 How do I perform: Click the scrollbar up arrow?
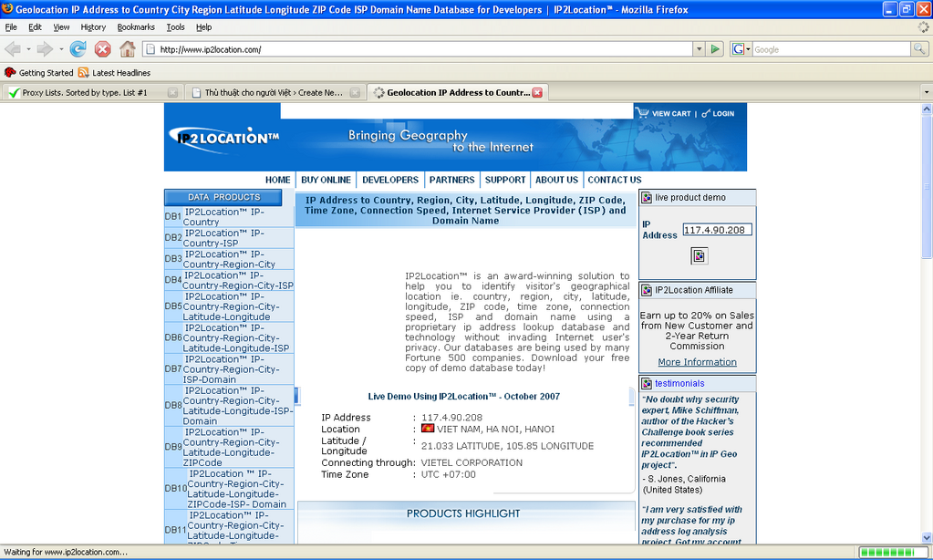click(927, 109)
